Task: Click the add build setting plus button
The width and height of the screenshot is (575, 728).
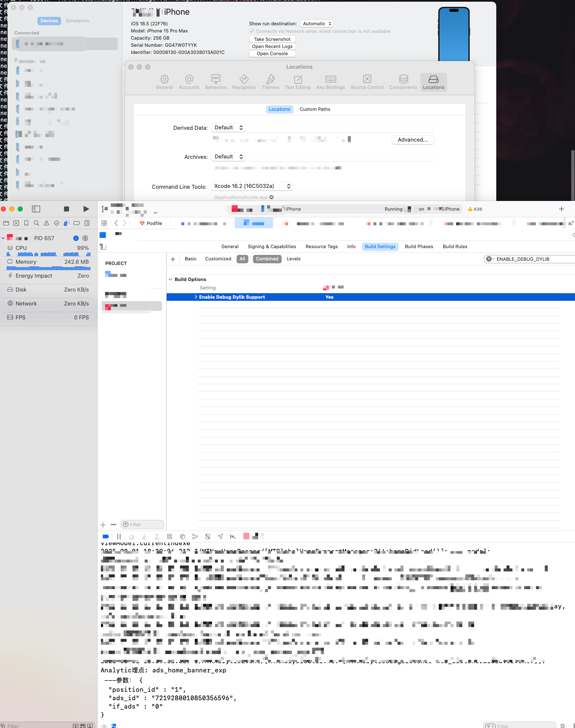Action: pos(173,259)
